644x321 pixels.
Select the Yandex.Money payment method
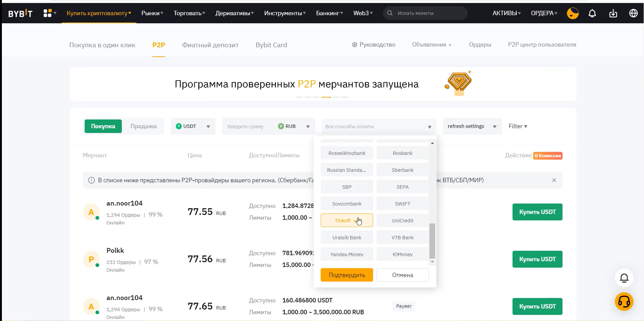[x=347, y=254]
